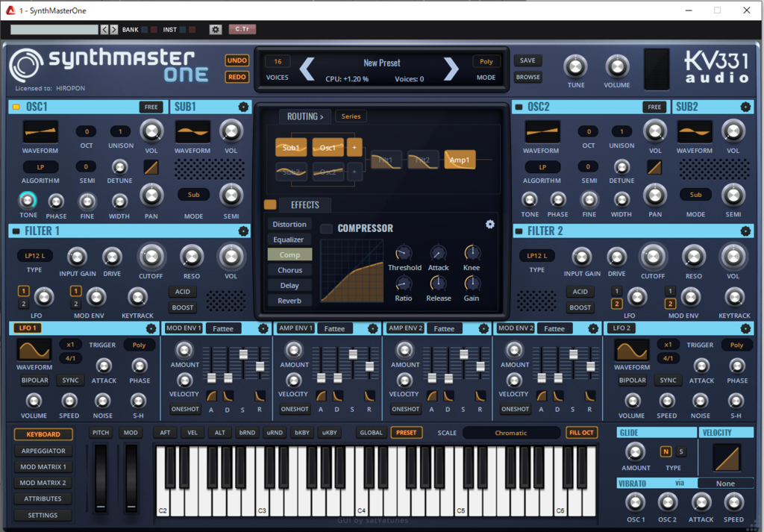Go to the next preset arrow
Screen dimensions: 764x532
click(451, 69)
